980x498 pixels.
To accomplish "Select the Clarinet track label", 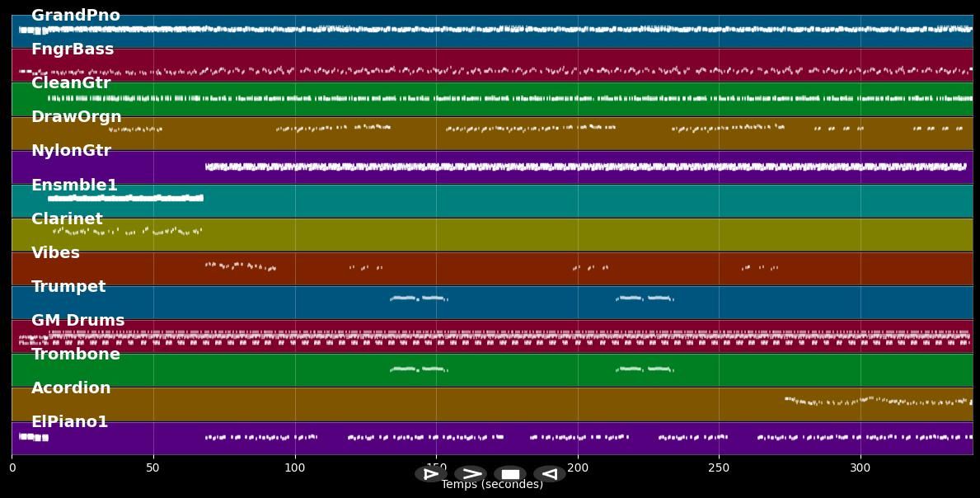I will point(67,219).
